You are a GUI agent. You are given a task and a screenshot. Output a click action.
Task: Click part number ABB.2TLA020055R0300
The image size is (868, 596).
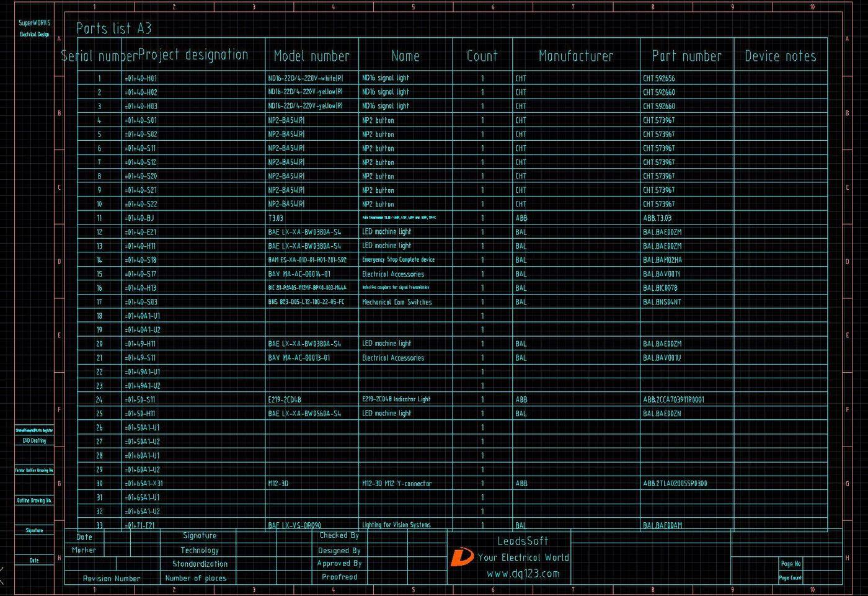pyautogui.click(x=675, y=483)
